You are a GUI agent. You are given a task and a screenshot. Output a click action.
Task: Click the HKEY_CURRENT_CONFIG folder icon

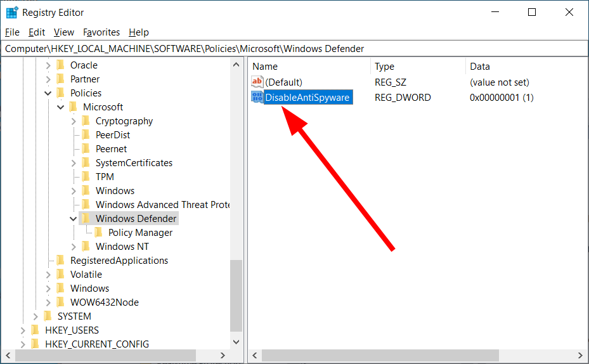coord(35,344)
